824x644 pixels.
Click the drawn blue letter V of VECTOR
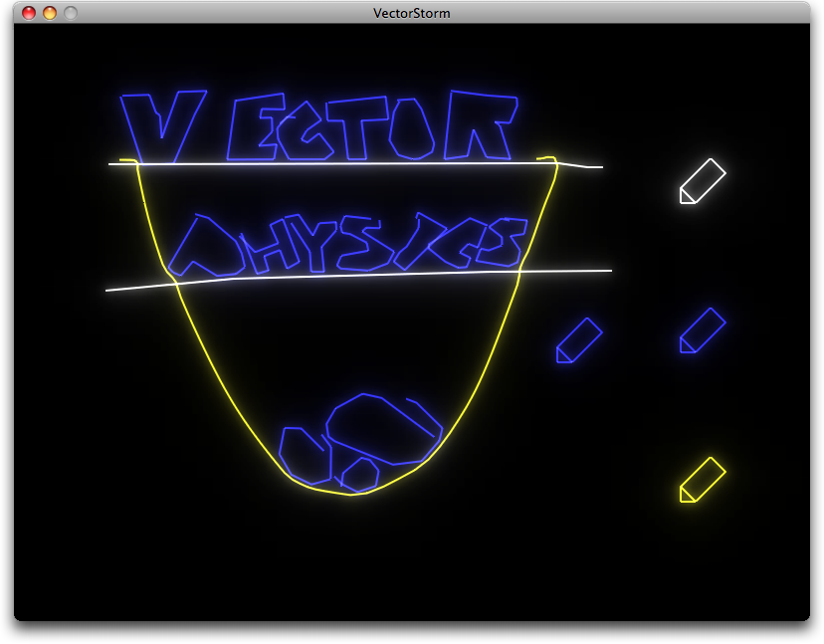click(163, 126)
